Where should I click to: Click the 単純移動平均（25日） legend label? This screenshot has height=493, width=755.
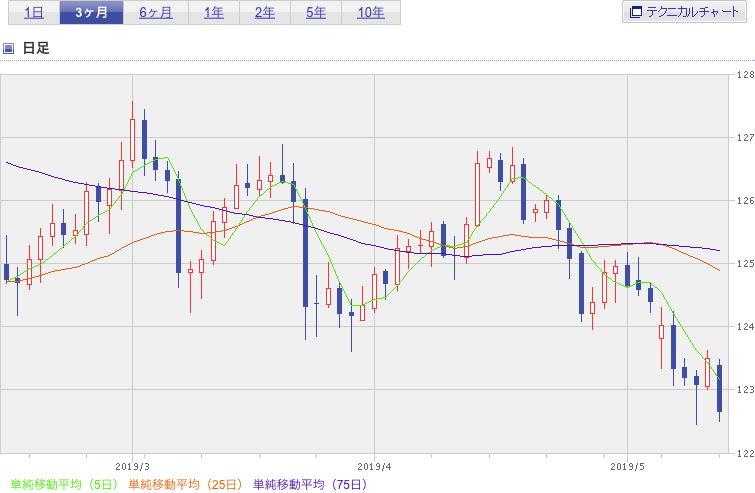pos(185,484)
